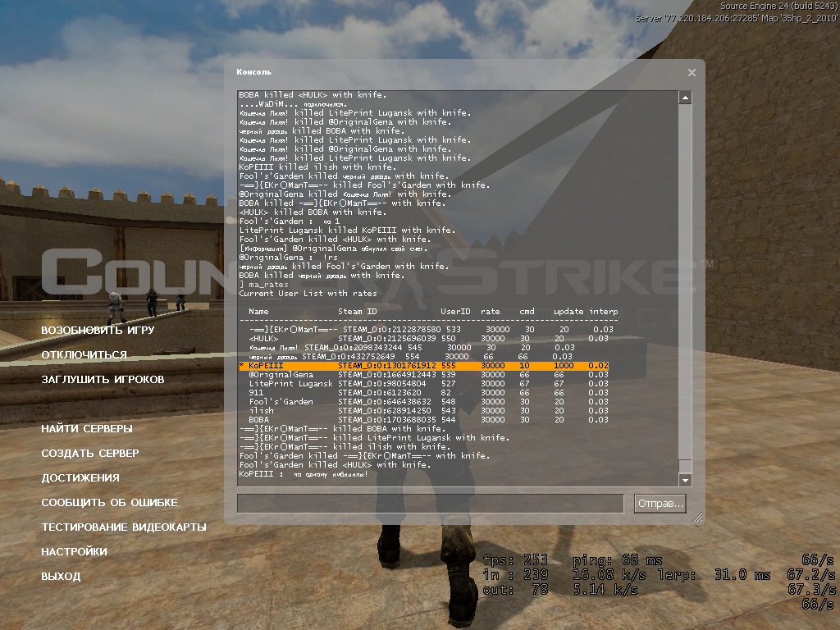Viewport: 840px width, 630px height.
Task: Click Steam ID STEAM_0:0:1703688035
Action: 387,420
